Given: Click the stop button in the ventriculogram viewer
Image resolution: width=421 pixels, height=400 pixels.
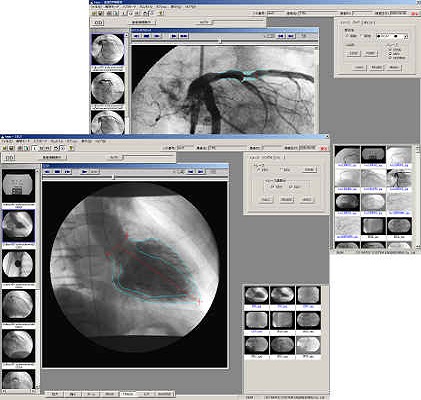Looking at the screenshot, I should (x=57, y=172).
